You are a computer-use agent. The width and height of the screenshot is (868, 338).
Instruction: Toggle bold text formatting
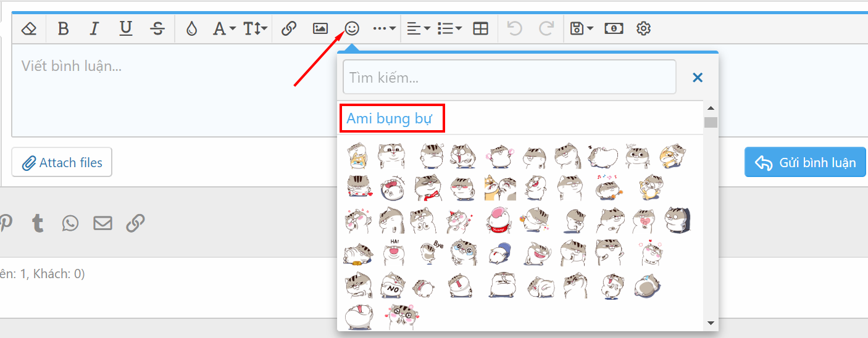point(63,28)
